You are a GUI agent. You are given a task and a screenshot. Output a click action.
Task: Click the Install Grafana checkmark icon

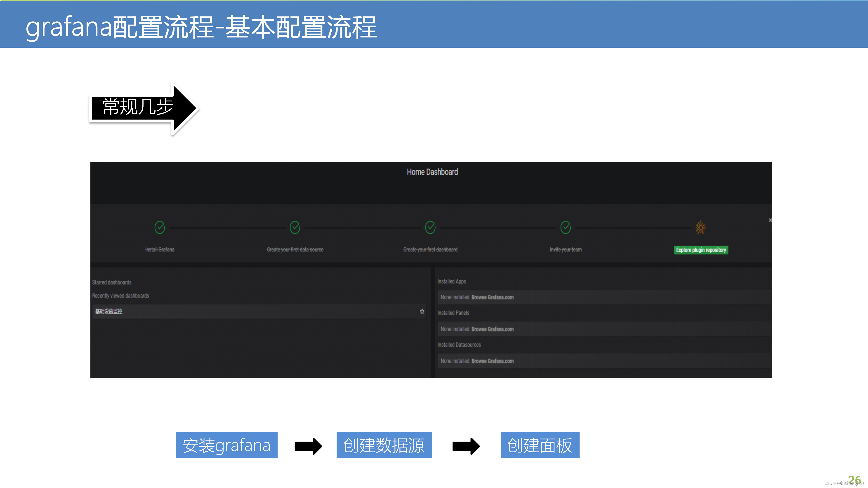tap(160, 227)
